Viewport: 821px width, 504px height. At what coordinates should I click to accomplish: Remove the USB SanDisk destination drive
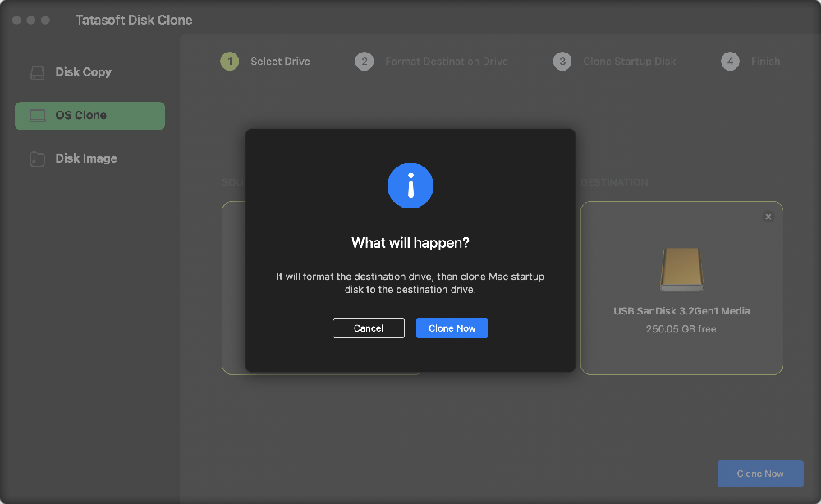pyautogui.click(x=768, y=216)
